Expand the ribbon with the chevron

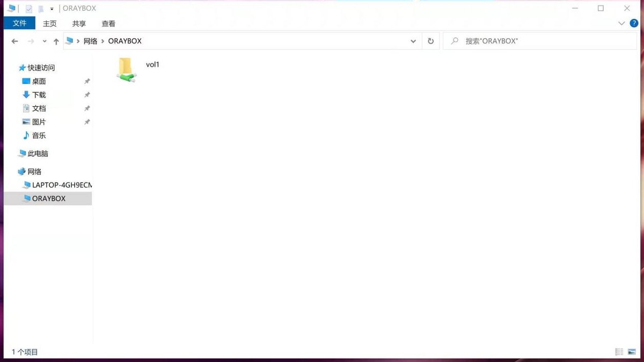pos(621,24)
